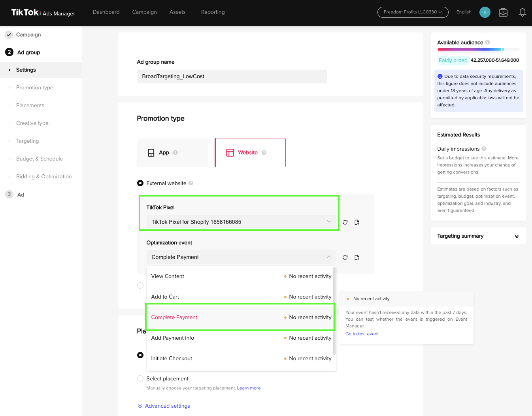Click the Estimated Results heading

click(458, 135)
